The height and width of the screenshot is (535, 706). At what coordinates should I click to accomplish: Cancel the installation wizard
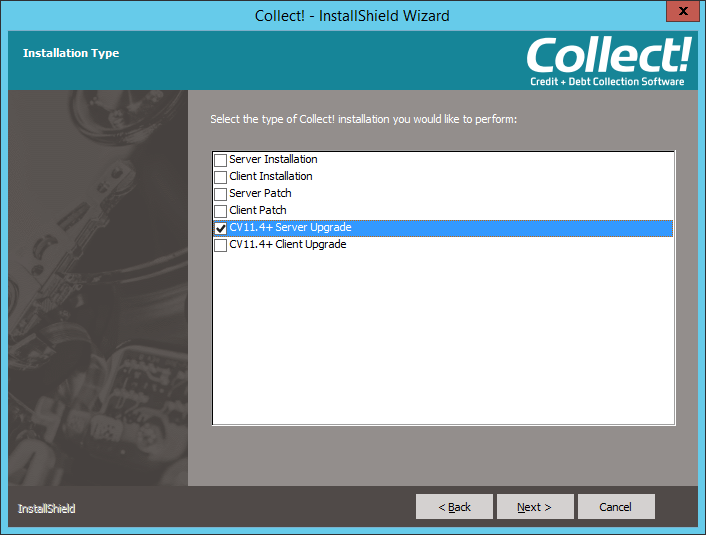point(616,507)
